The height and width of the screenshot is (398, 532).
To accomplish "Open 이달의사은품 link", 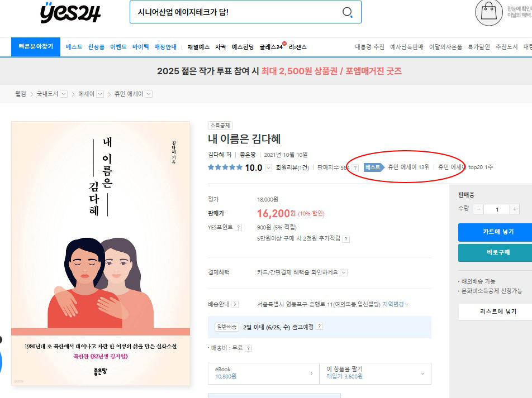I will click(x=445, y=47).
